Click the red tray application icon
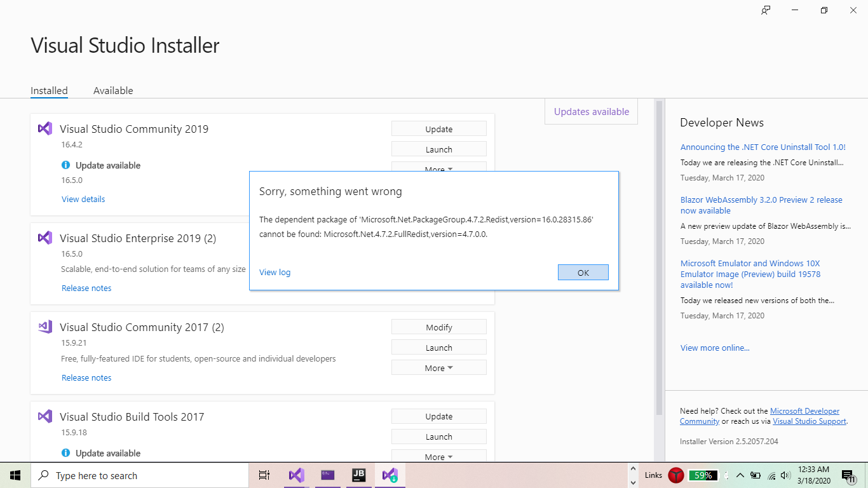The width and height of the screenshot is (868, 488). 676,475
